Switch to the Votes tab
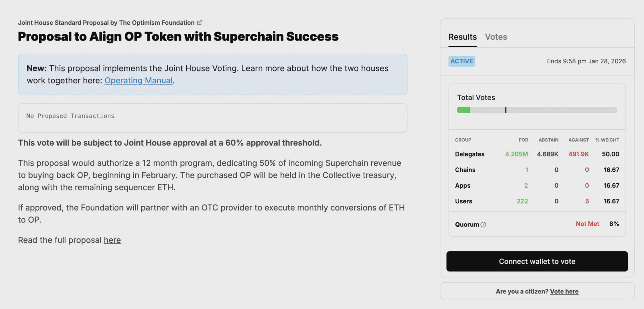Viewport: 644px width, 309px height. 496,37
